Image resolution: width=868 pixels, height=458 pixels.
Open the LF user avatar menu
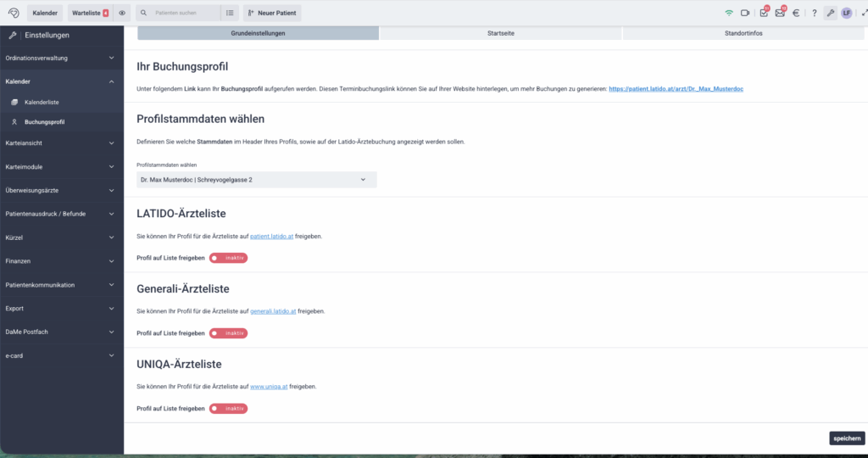click(846, 13)
